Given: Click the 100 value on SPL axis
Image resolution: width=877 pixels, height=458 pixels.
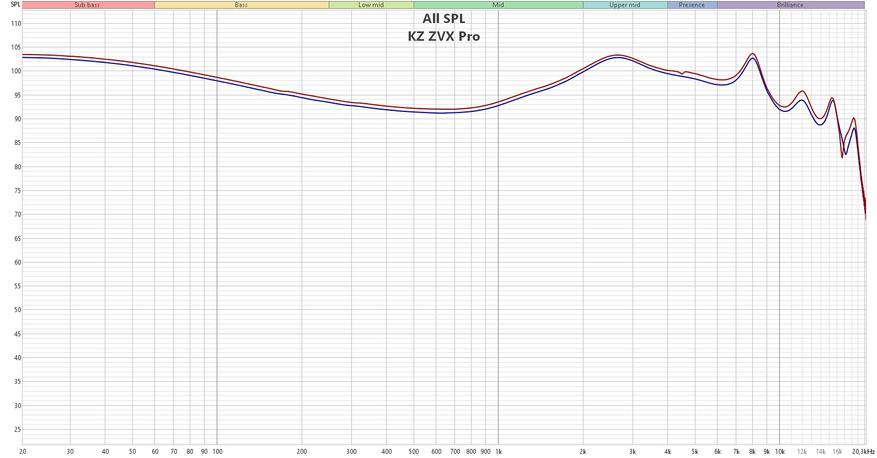Looking at the screenshot, I should (x=16, y=72).
